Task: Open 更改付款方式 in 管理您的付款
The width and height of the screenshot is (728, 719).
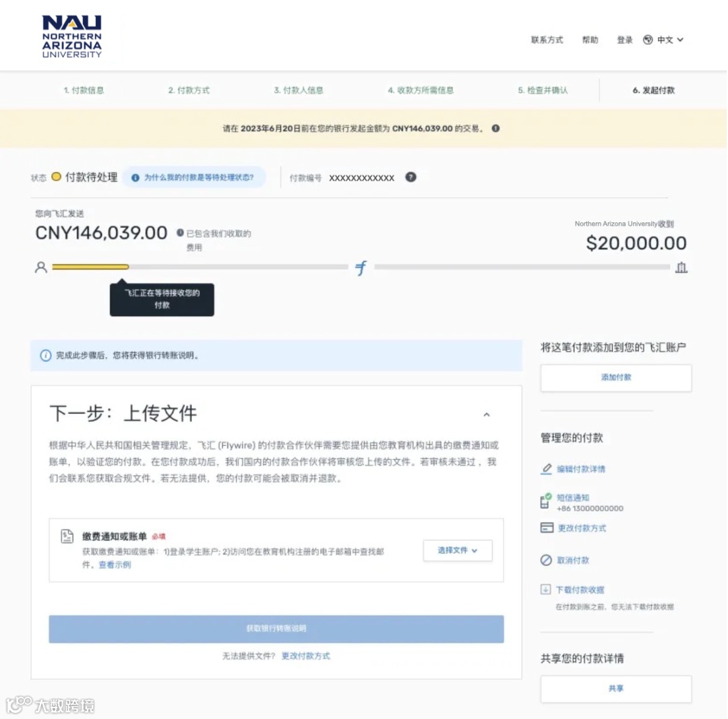Action: [582, 528]
